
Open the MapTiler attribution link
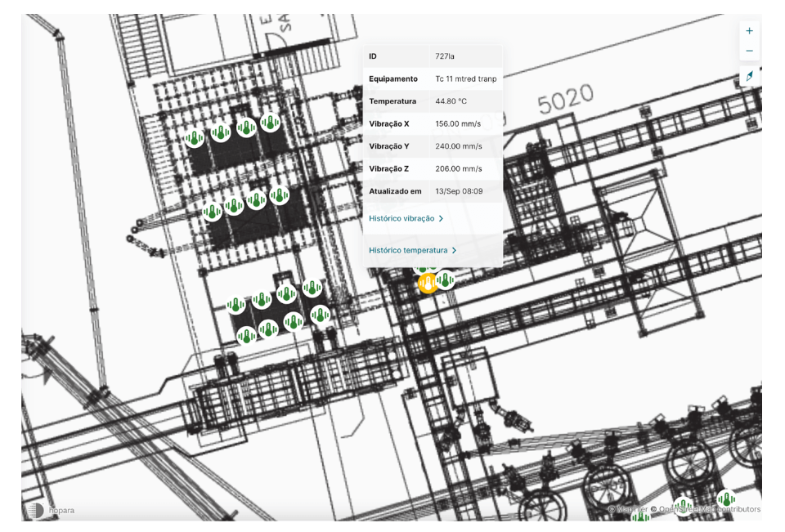pos(628,509)
